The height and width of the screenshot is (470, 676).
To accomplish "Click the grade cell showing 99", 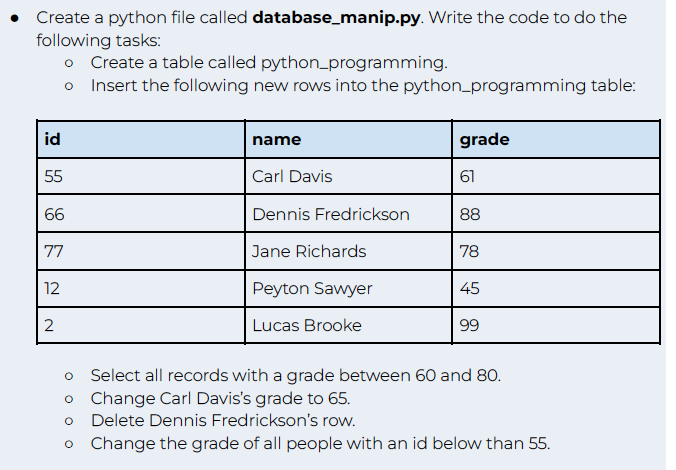I will [556, 326].
